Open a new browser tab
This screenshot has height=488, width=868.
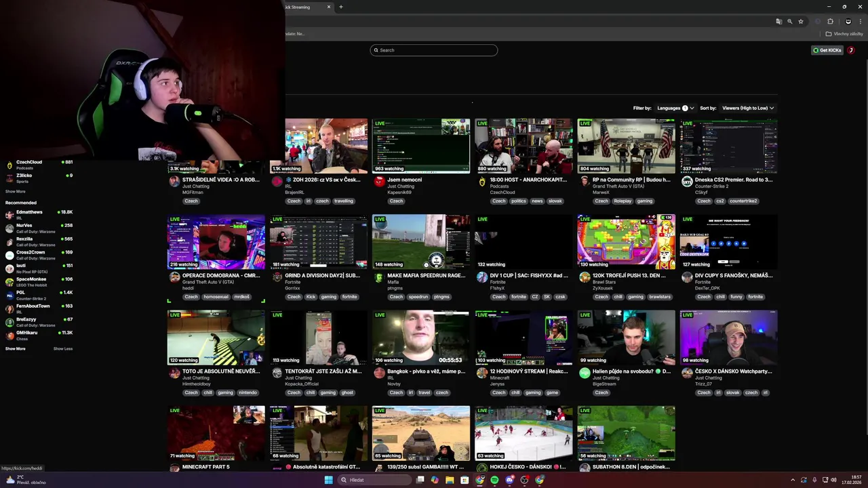(x=340, y=7)
